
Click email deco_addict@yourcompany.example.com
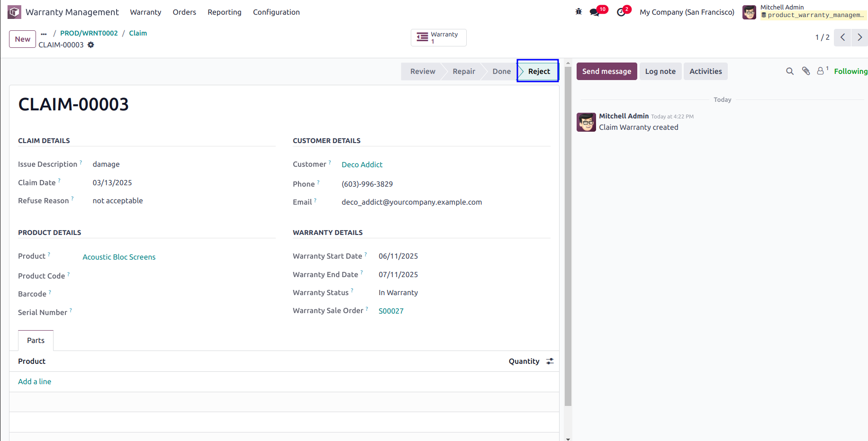point(412,202)
